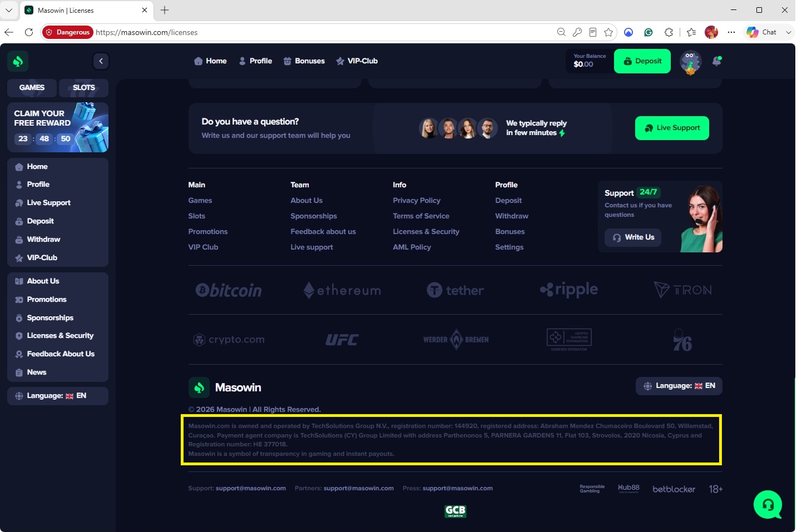The image size is (802, 532).
Task: Click the Responsible Gambling logo
Action: pos(592,489)
